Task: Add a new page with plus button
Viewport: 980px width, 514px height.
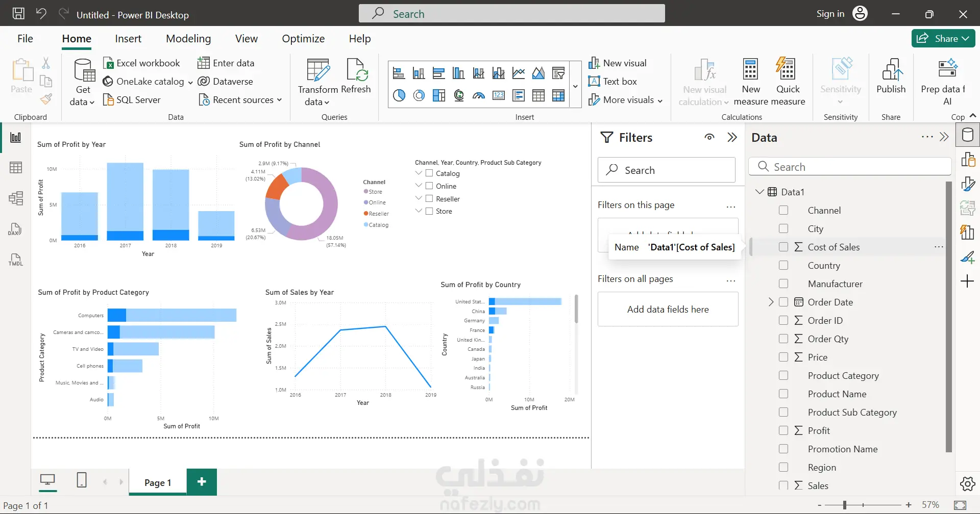Action: [x=202, y=482]
